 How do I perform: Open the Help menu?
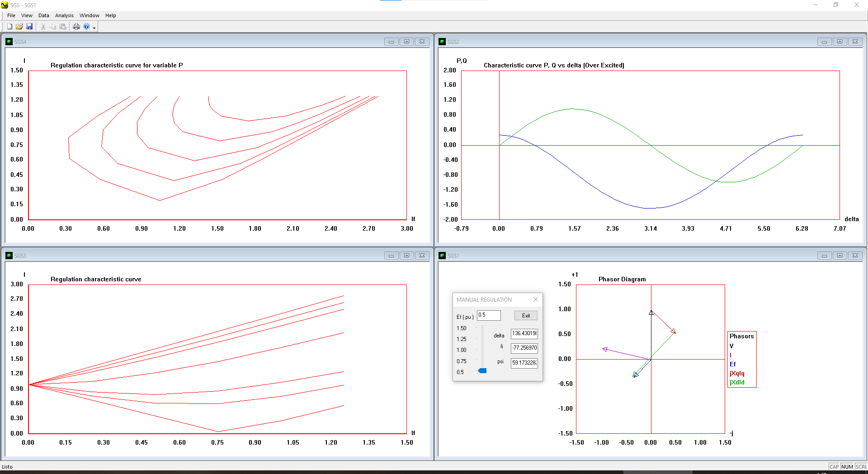point(111,15)
